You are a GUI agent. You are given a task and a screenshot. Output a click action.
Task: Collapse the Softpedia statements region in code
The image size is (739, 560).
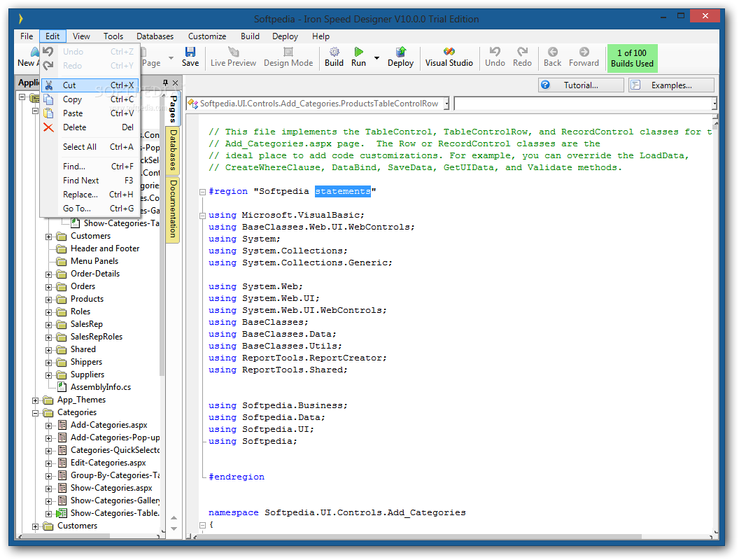click(202, 192)
